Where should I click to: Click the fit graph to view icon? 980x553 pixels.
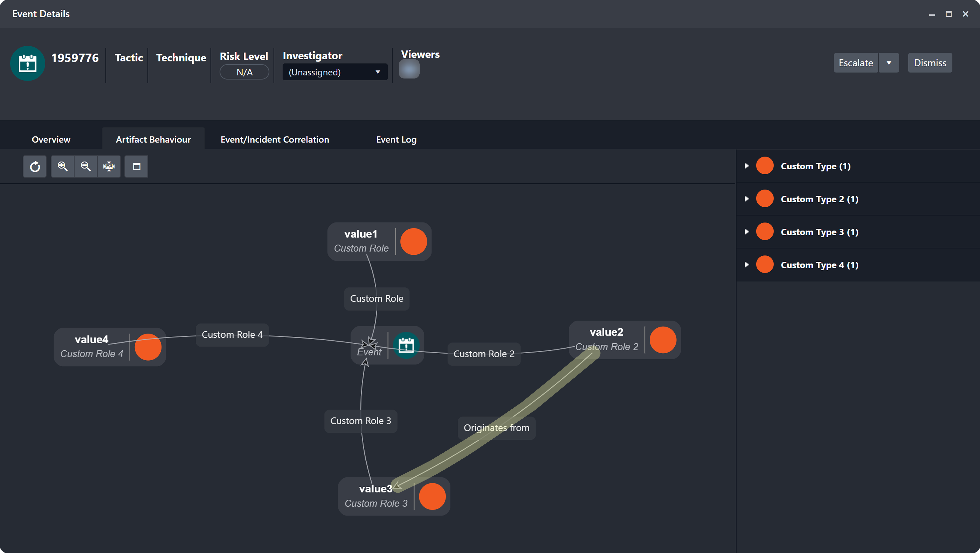click(x=109, y=166)
